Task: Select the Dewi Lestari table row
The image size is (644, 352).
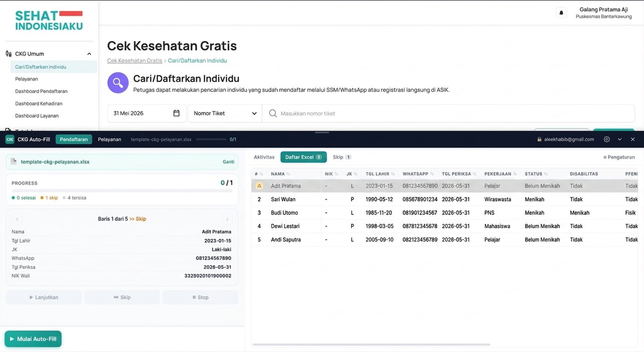Action: (444, 226)
